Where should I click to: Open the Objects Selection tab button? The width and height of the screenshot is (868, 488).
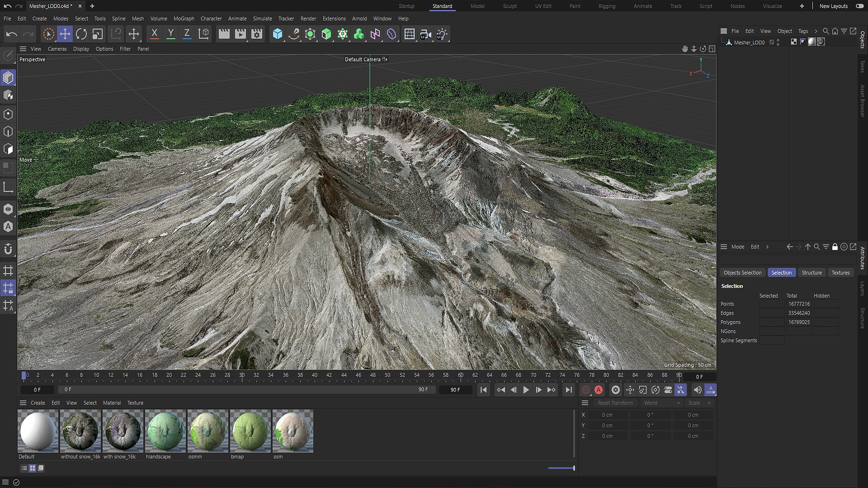point(742,272)
